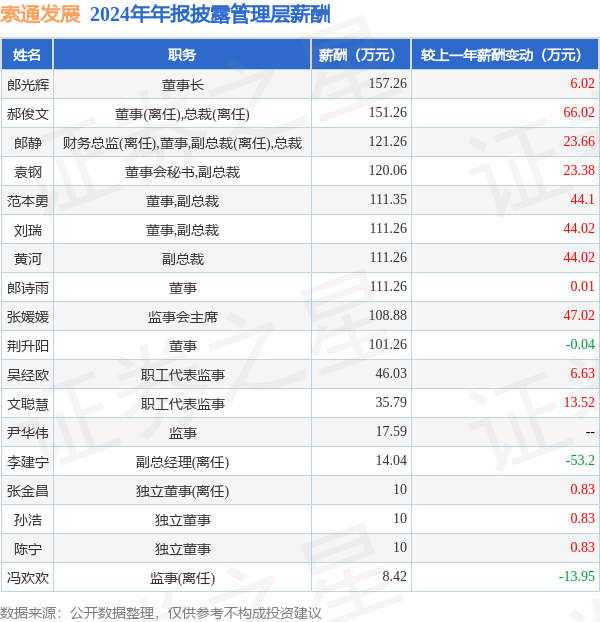Select the name 荆升阳
Screen dimensions: 600x622
pyautogui.click(x=28, y=346)
